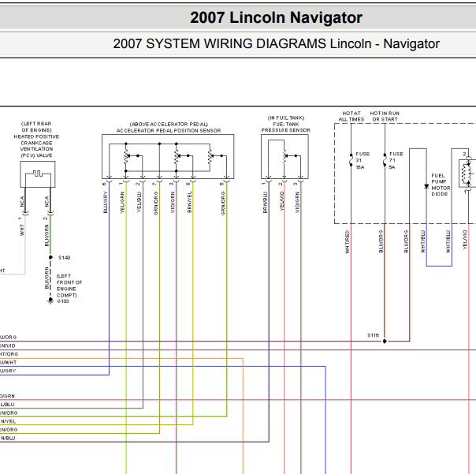
Task: Click the PCV valve heater element symbol
Action: pyautogui.click(x=38, y=174)
